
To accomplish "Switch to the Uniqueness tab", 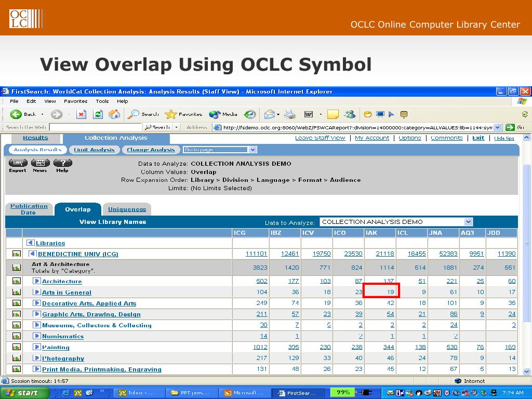I will (127, 209).
